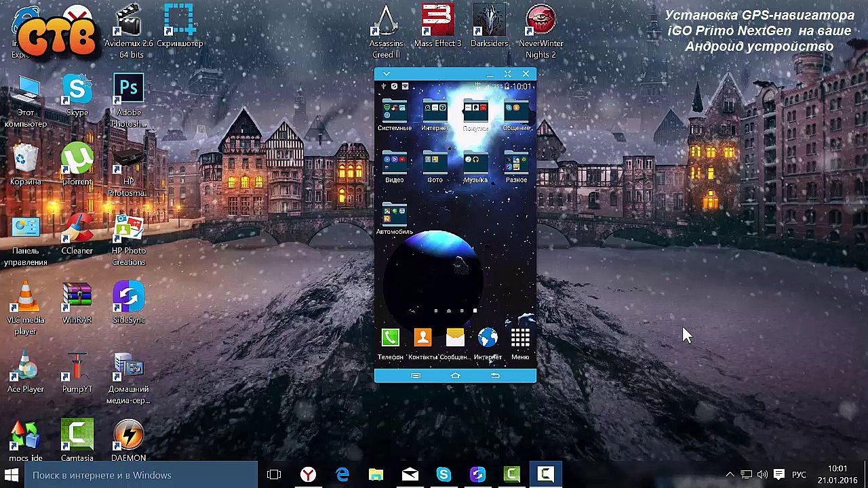Screen dimensions: 868x488
Task: Select the HP Photosmart desktop shortcut
Action: point(128,171)
